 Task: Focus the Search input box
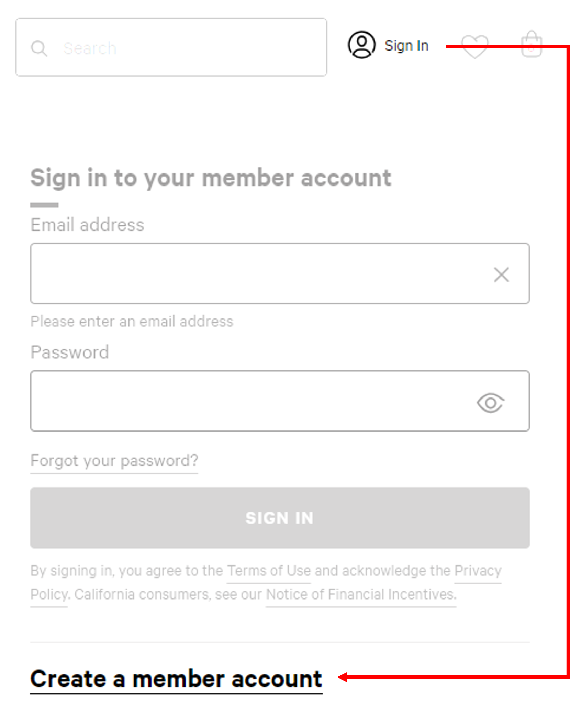pyautogui.click(x=171, y=47)
